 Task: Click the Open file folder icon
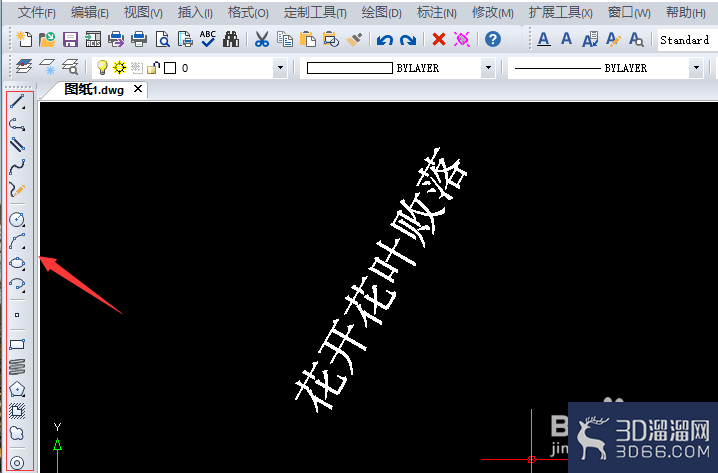47,39
